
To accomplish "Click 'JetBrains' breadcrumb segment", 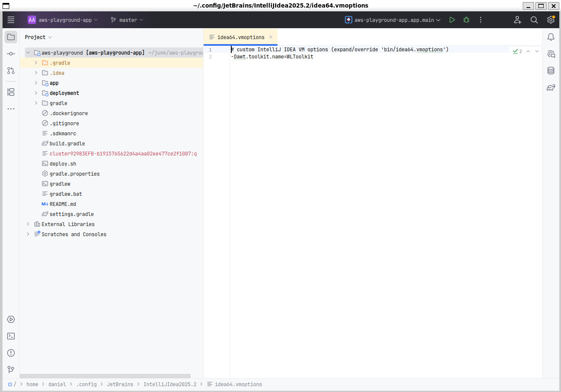I will pyautogui.click(x=120, y=384).
